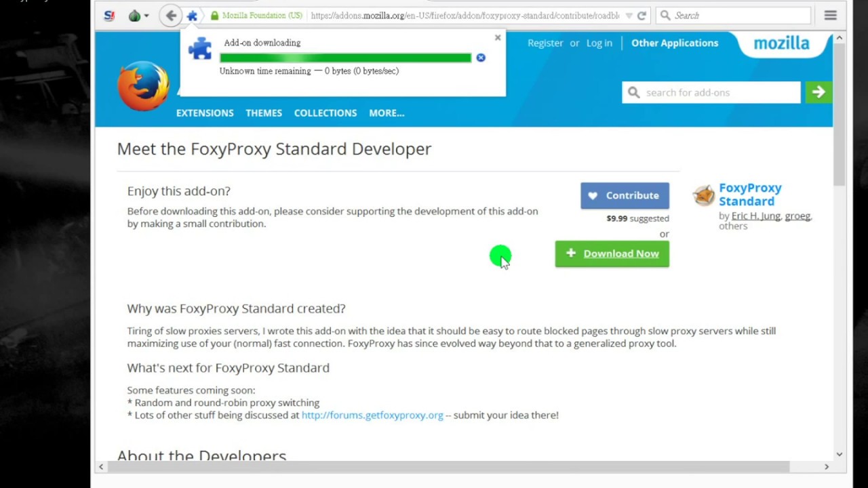
Task: Click the horizontal scrollbar left arrow
Action: pyautogui.click(x=101, y=466)
